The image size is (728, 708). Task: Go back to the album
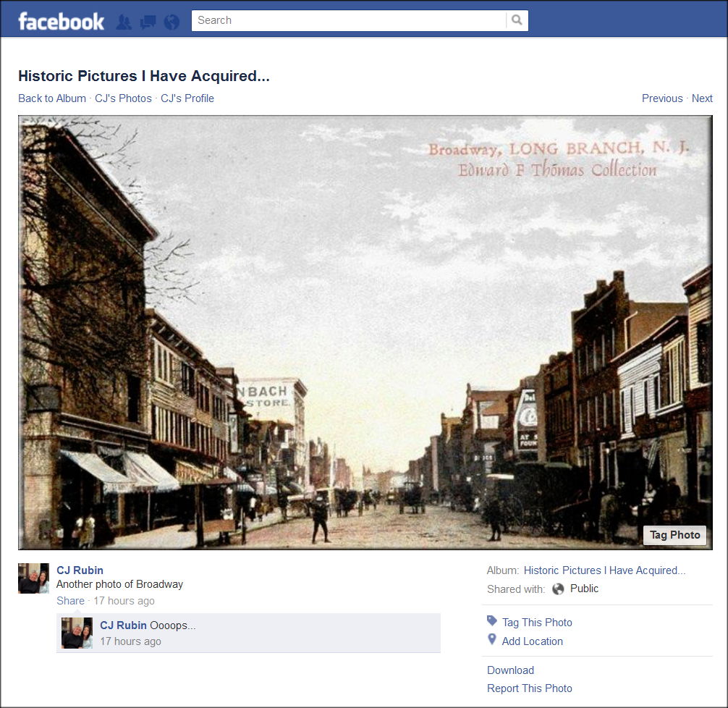pos(52,98)
